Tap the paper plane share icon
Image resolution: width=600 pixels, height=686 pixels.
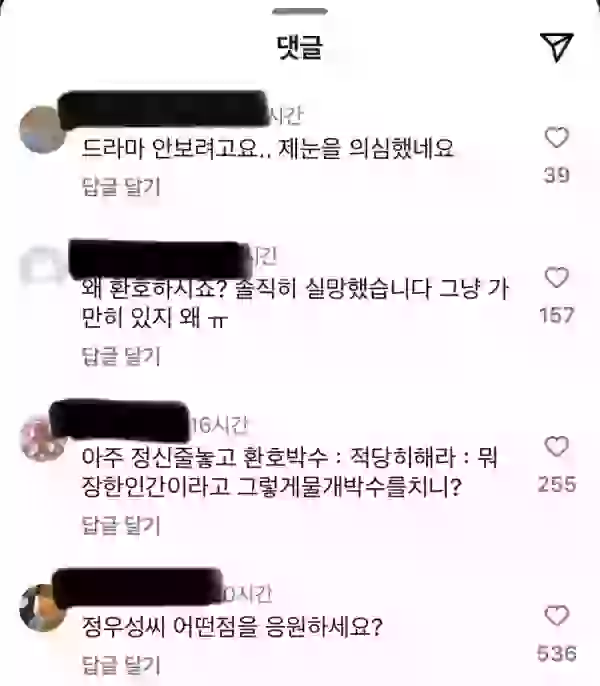[x=556, y=46]
